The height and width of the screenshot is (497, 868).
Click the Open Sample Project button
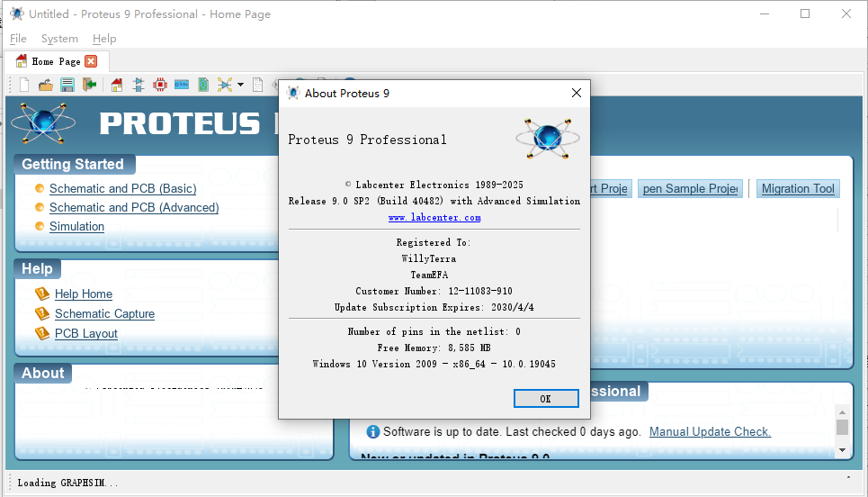click(x=690, y=188)
